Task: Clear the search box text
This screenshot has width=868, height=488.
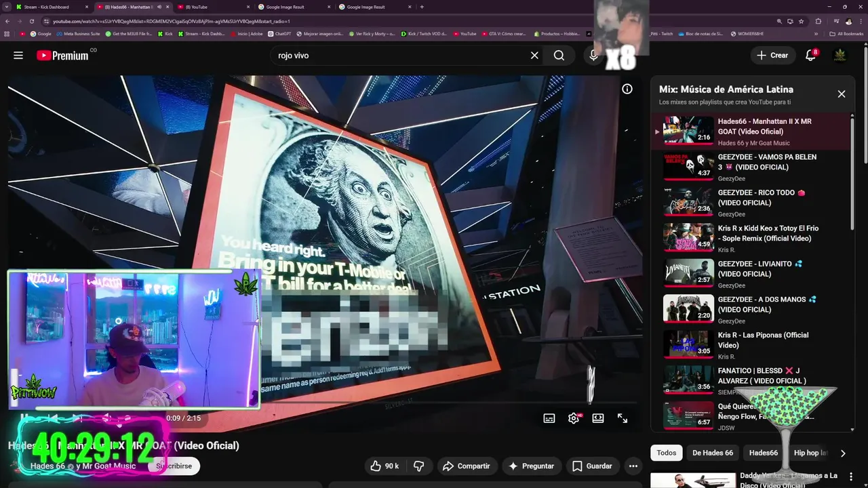Action: (534, 56)
